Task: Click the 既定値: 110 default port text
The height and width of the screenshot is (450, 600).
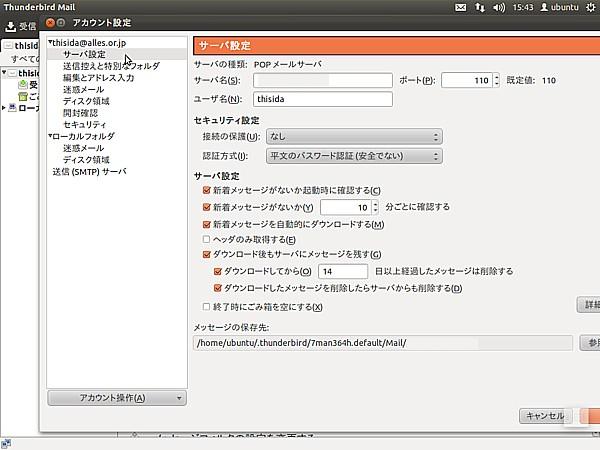Action: pyautogui.click(x=531, y=80)
